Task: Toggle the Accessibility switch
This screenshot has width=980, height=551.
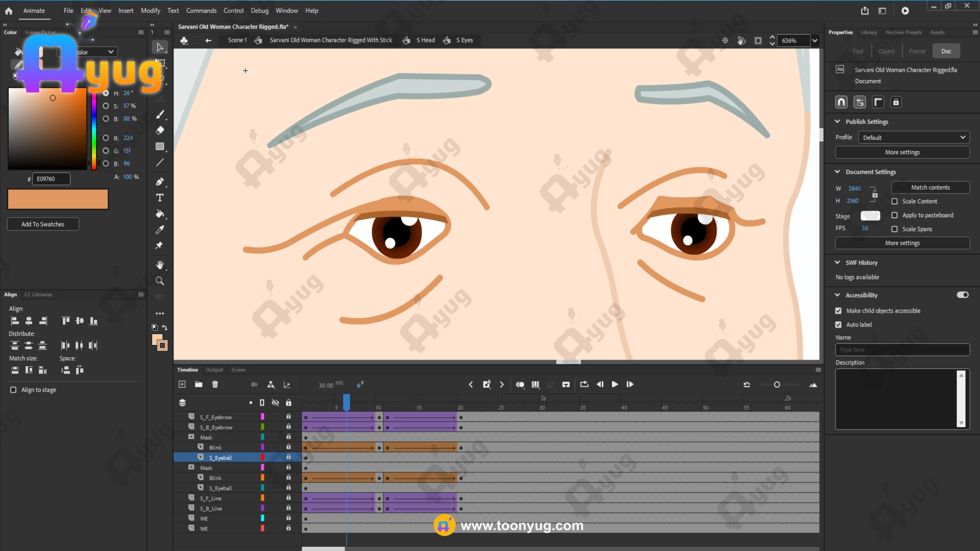Action: point(962,295)
